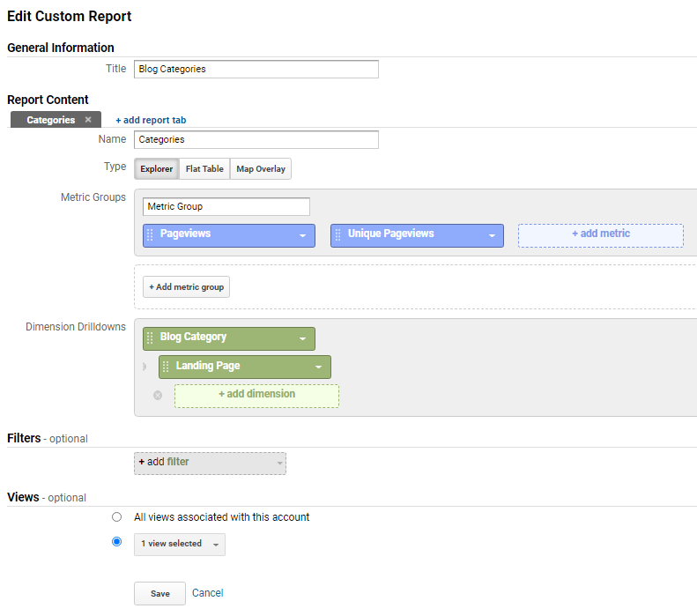The height and width of the screenshot is (616, 697).
Task: Click the Save button
Action: click(x=160, y=593)
